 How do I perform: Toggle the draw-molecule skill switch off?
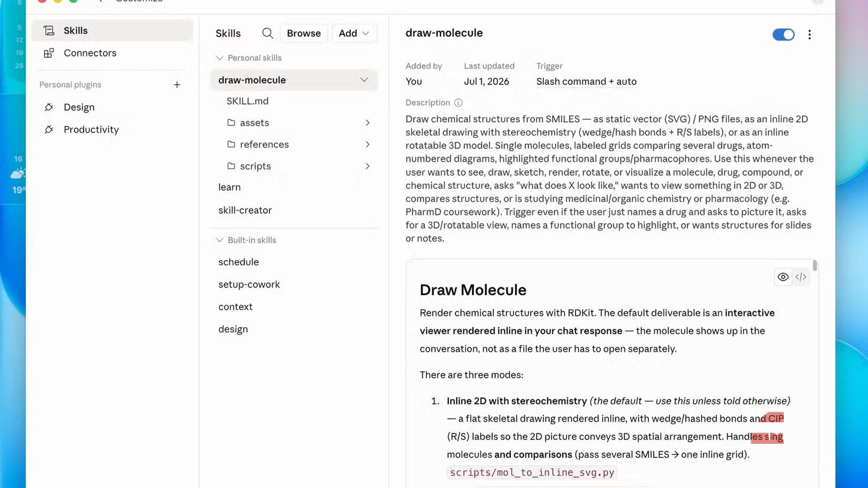pyautogui.click(x=783, y=35)
